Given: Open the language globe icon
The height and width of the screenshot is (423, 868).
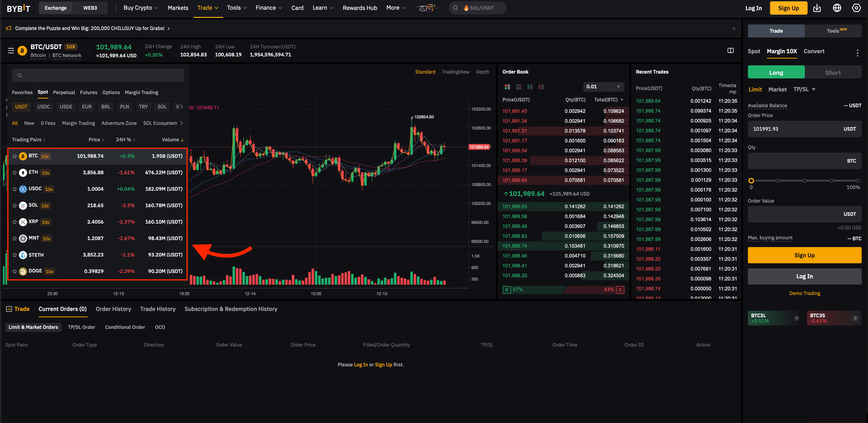Looking at the screenshot, I should coord(837,8).
